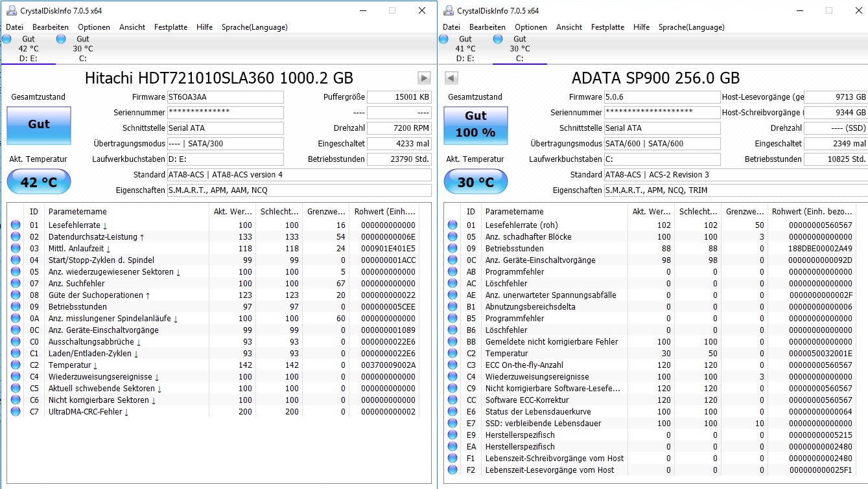
Task: Click status orb of Anz. Suchfehler row
Action: tap(16, 284)
